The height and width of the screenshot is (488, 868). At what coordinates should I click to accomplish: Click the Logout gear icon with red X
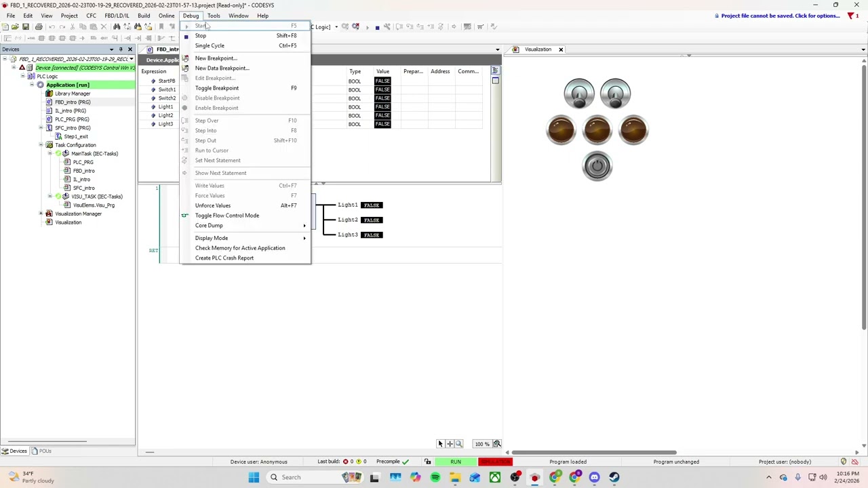pyautogui.click(x=355, y=26)
